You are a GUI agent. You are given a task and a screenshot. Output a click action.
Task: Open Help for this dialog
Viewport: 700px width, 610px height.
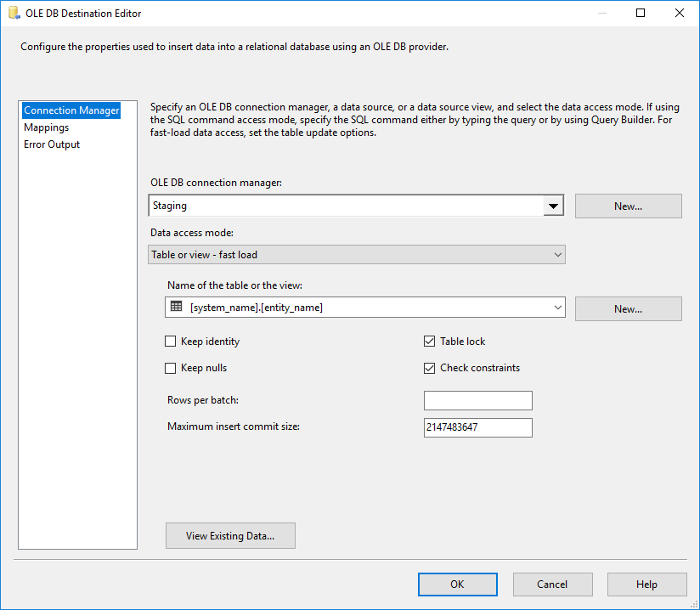tap(646, 585)
